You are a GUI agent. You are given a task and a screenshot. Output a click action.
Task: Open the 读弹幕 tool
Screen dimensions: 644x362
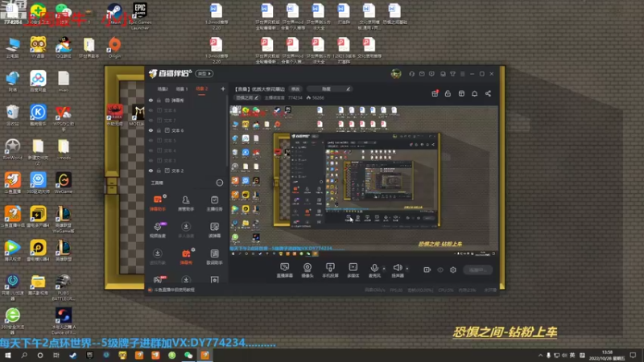(214, 230)
